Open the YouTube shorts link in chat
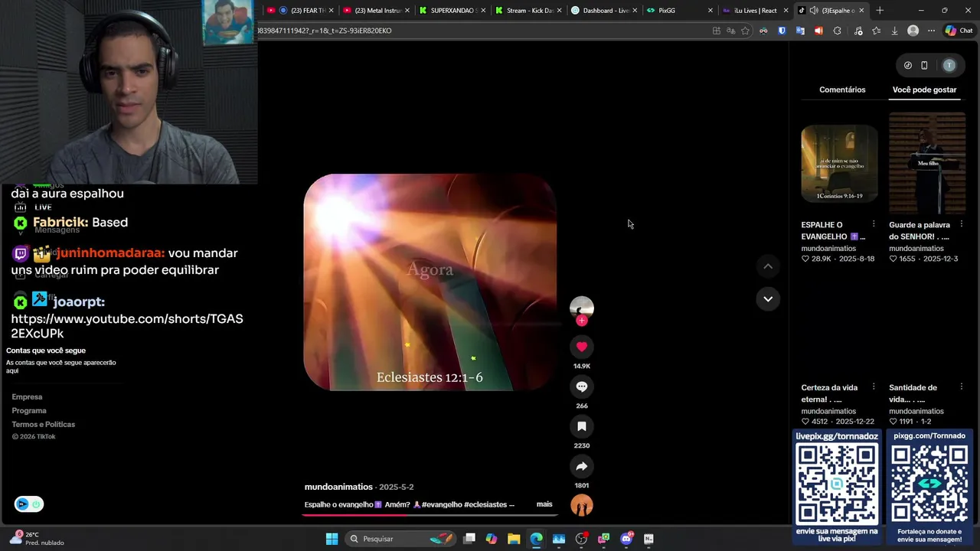980x551 pixels. [x=127, y=326]
